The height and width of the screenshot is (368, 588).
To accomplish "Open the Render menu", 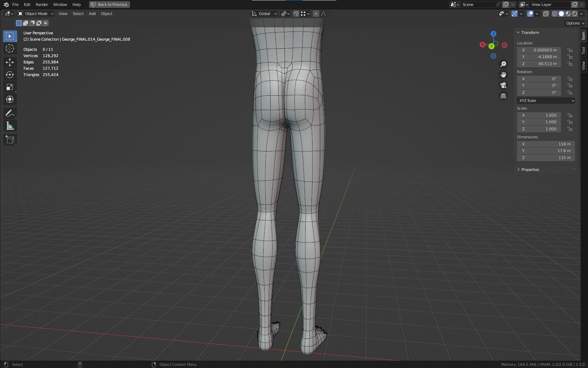I will 42,5.
